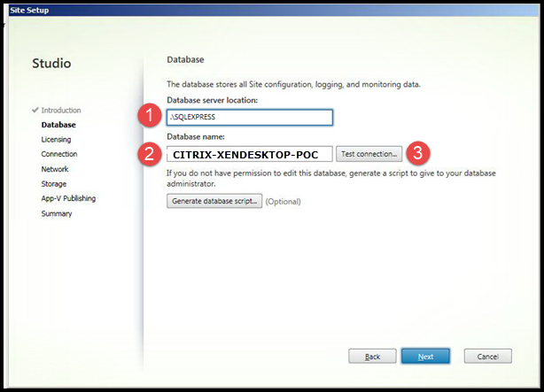
Task: Click the 'If you do not have permission' note
Action: [331, 178]
